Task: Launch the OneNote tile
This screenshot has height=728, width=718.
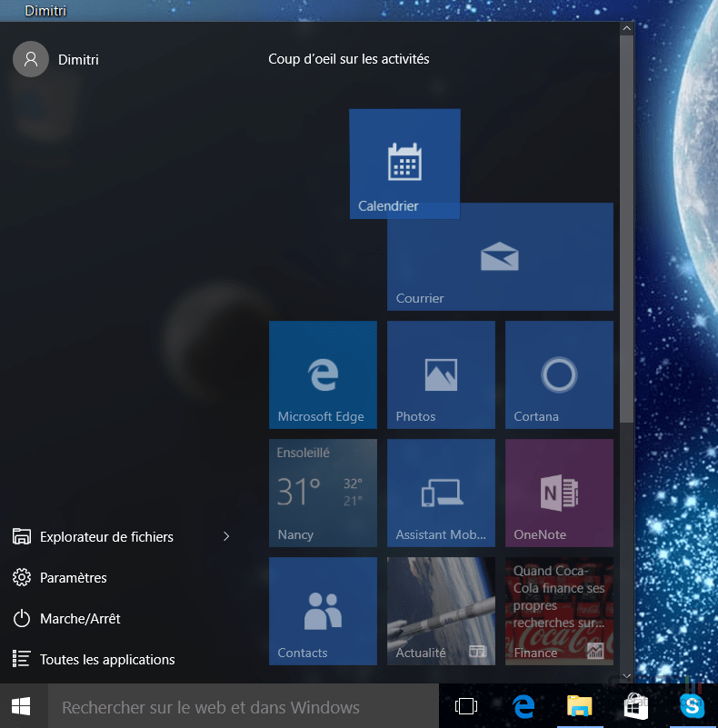Action: point(559,494)
